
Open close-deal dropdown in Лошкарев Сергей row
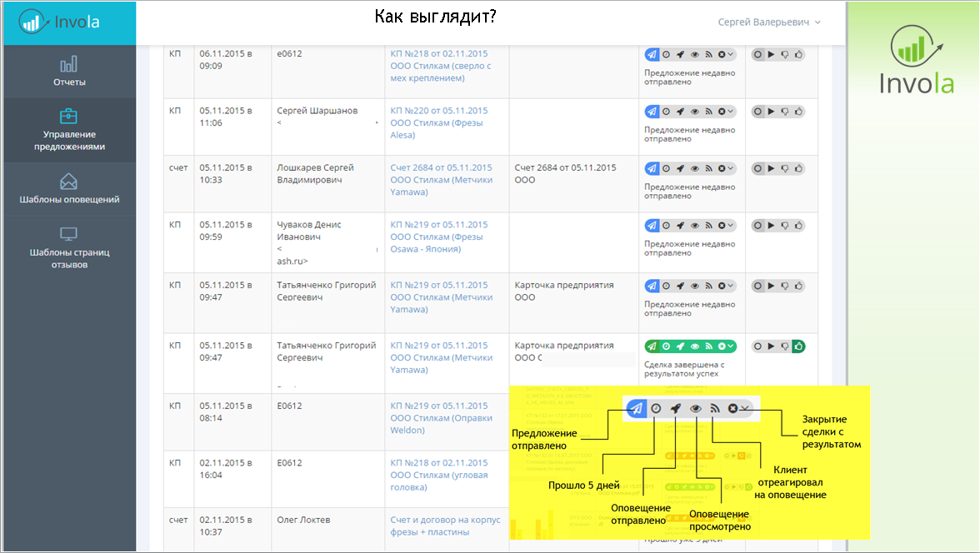point(725,168)
